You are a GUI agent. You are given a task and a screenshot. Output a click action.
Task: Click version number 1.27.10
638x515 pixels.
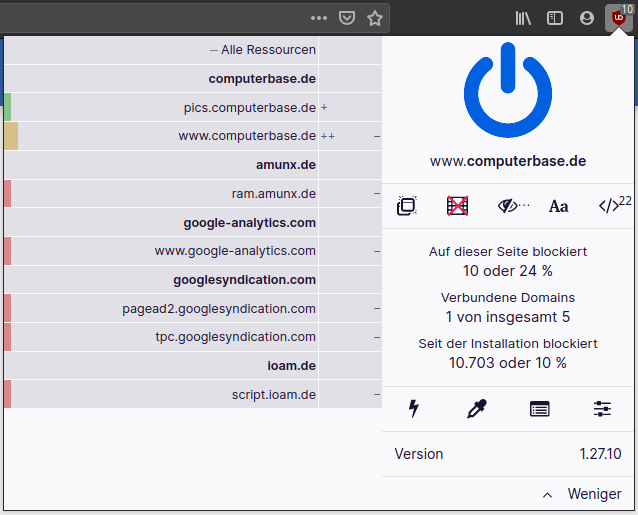[600, 454]
